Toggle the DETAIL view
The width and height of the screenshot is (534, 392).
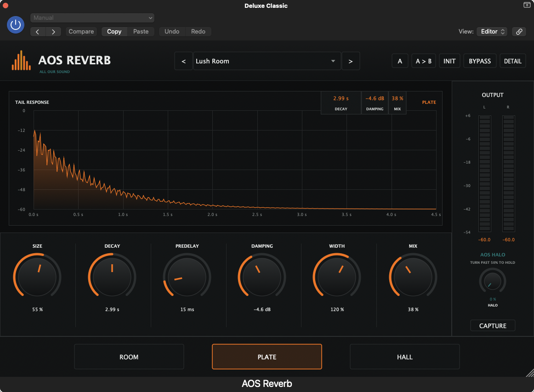click(x=512, y=61)
